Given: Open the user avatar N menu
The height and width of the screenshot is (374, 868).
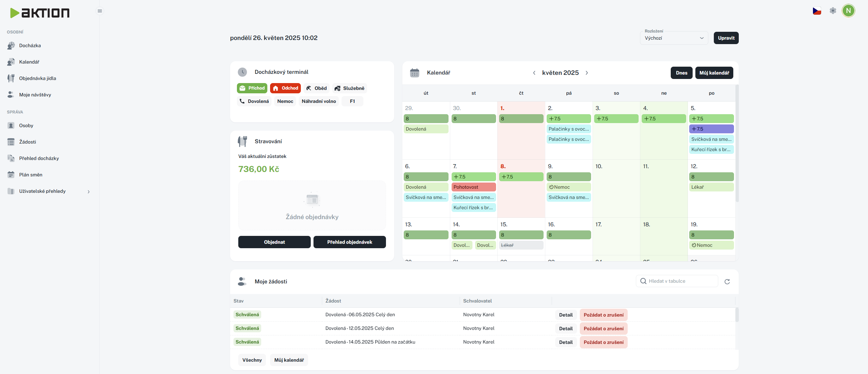Looking at the screenshot, I should tap(848, 11).
